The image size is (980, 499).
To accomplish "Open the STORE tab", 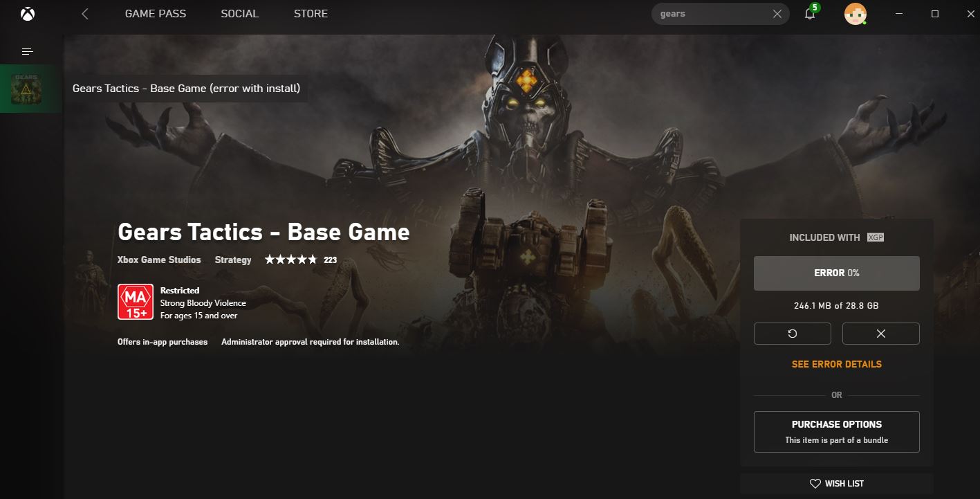I will coord(311,14).
